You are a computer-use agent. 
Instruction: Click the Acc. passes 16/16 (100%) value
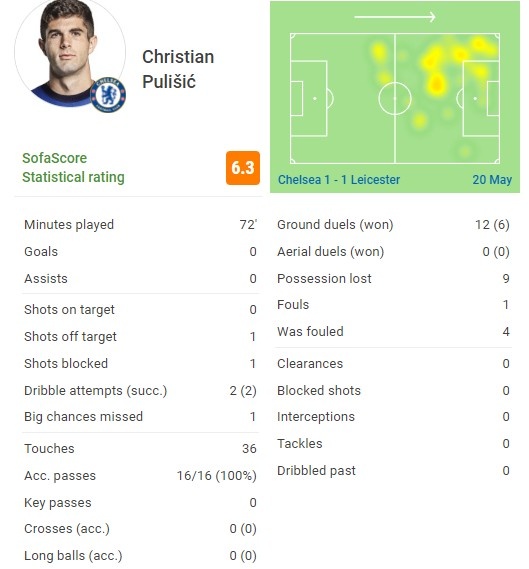(x=217, y=476)
